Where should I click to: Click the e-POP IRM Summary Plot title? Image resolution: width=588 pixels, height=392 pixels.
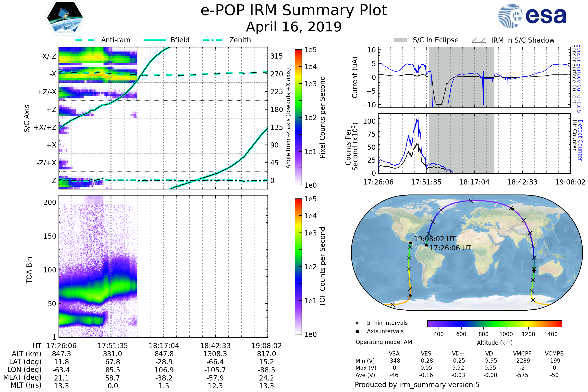pyautogui.click(x=294, y=11)
